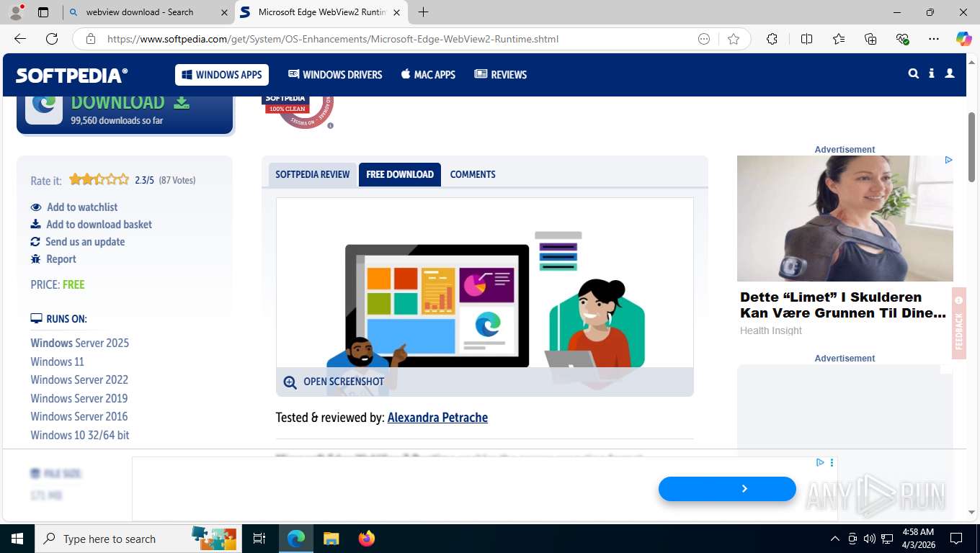Click the page vertical scrollbar

pyautogui.click(x=971, y=147)
